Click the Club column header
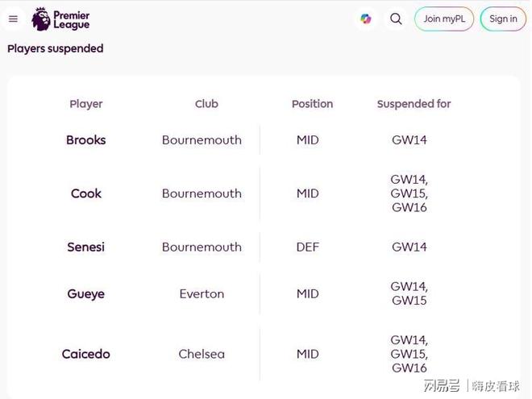The image size is (532, 399). click(206, 104)
